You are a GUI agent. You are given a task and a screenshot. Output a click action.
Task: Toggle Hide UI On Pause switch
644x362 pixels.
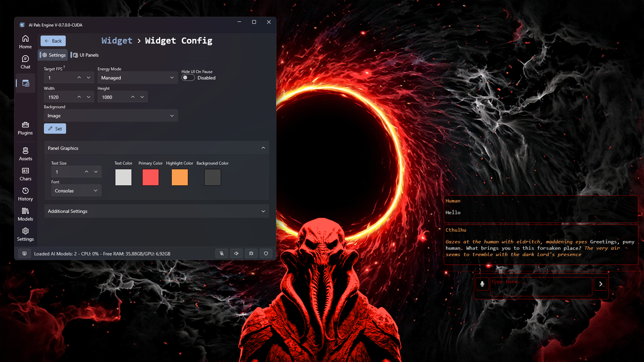tap(188, 78)
